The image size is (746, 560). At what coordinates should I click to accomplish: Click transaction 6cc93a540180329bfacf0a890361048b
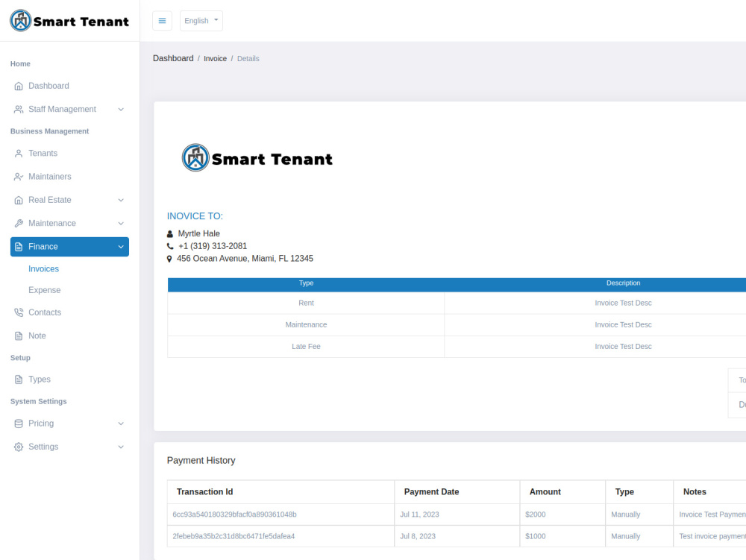pos(234,515)
